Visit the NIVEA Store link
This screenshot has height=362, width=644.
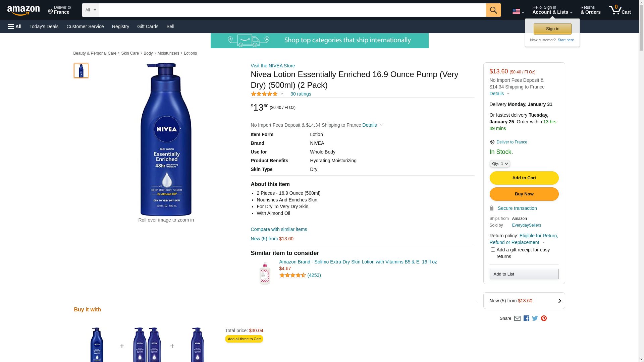273,66
